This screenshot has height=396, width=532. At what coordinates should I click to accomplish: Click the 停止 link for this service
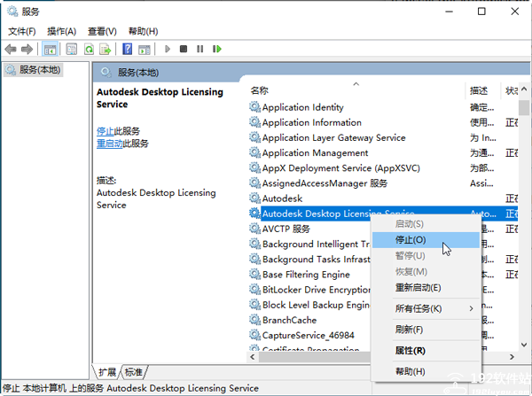(106, 131)
